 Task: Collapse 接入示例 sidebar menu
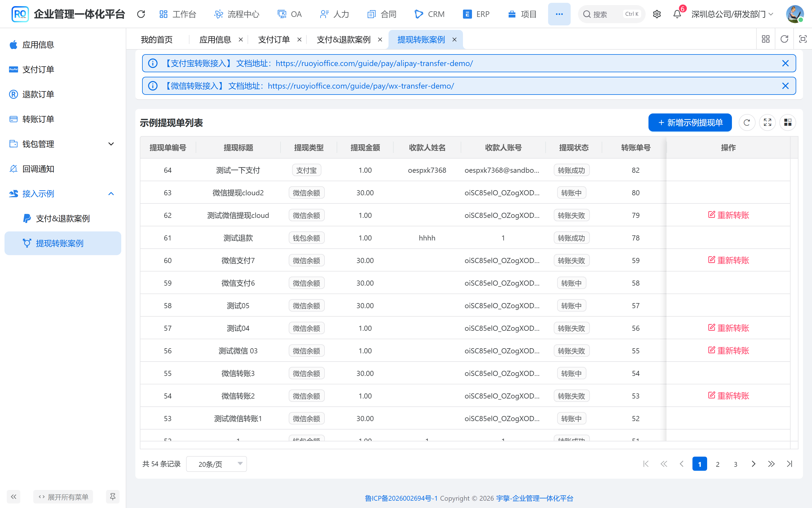tap(63, 194)
